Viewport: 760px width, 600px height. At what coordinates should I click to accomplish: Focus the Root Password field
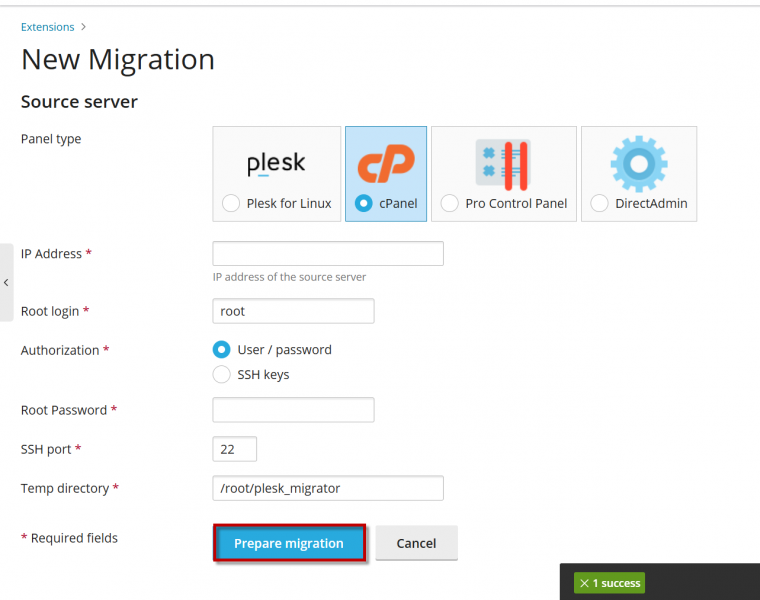click(293, 410)
